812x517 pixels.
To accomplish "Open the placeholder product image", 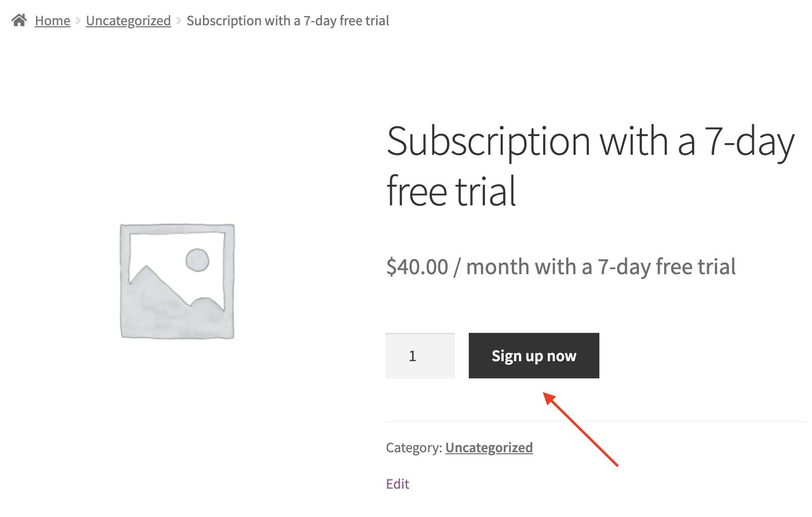I will [177, 281].
